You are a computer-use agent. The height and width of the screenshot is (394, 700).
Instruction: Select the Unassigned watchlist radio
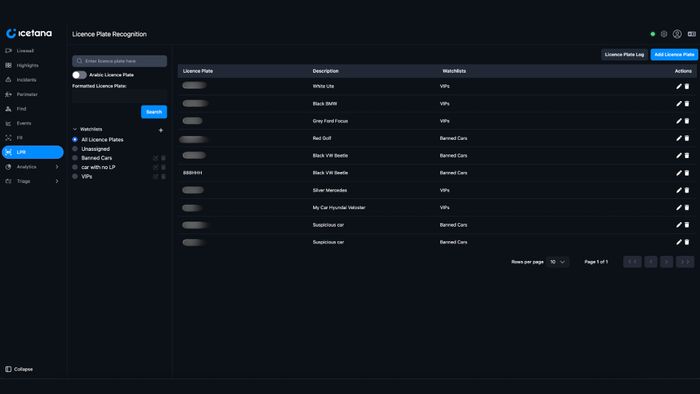(75, 149)
